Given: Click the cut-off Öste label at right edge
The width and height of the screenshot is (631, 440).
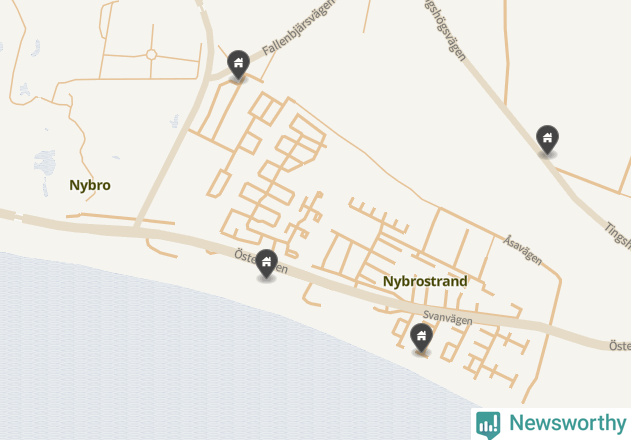Looking at the screenshot, I should pyautogui.click(x=620, y=346).
